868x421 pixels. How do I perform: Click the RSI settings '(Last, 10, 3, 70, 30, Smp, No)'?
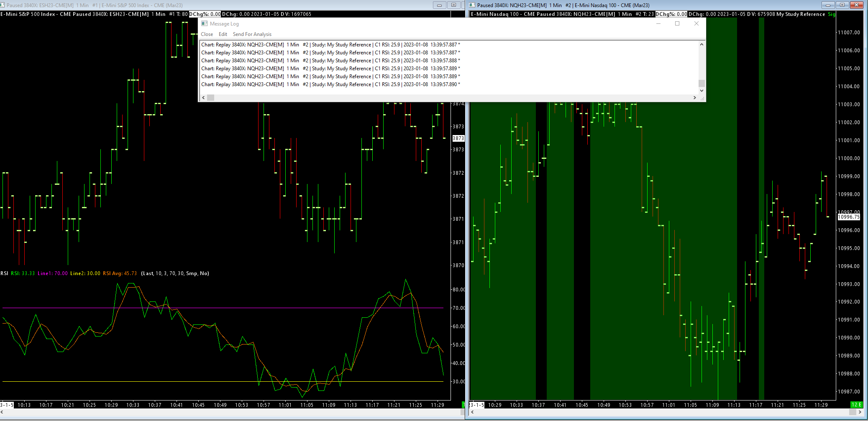click(x=175, y=273)
